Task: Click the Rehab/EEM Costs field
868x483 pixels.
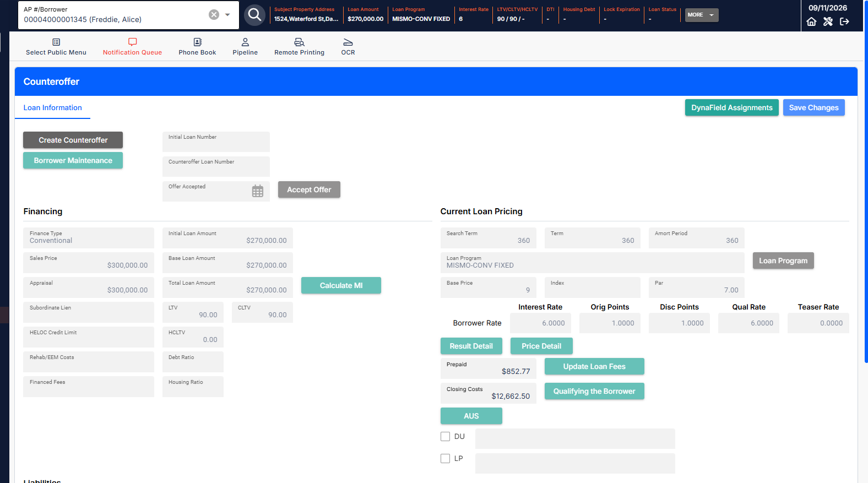Action: (x=89, y=362)
